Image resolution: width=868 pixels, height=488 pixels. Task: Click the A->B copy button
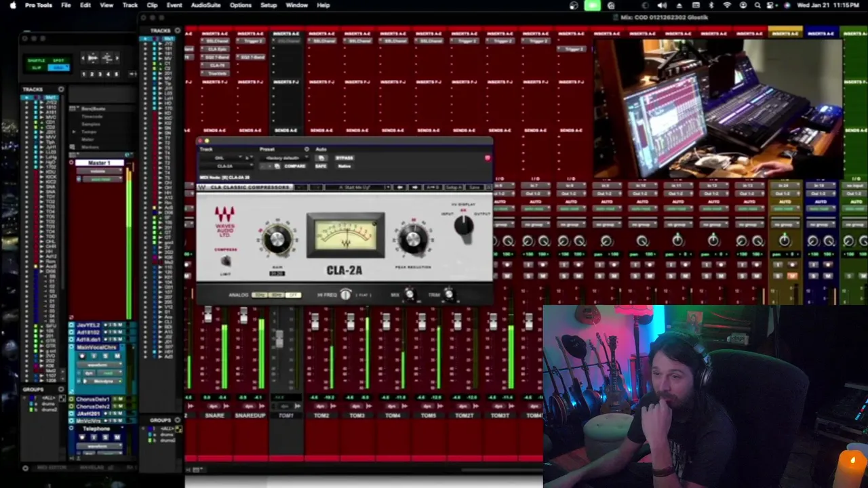click(x=433, y=187)
